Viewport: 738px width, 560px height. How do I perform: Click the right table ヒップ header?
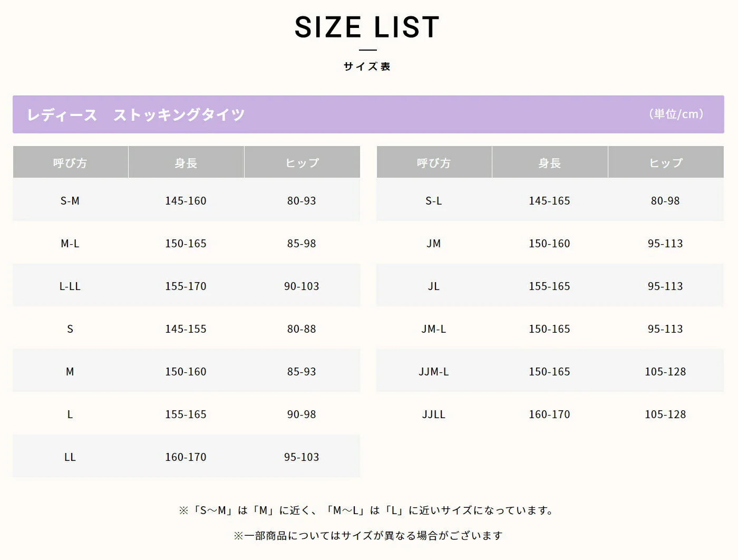pos(666,163)
